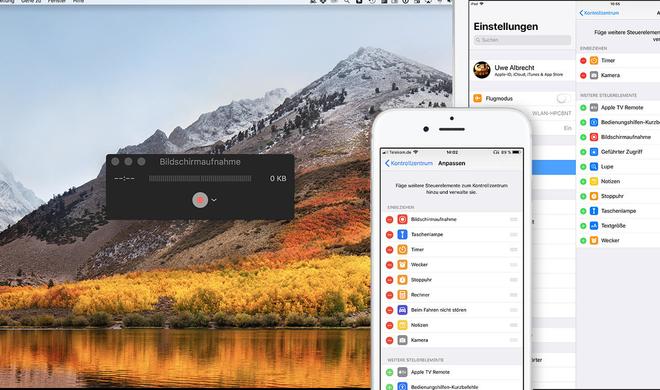The image size is (660, 390).
Task: Remove Notizen via red minus on iPhone
Action: click(389, 326)
